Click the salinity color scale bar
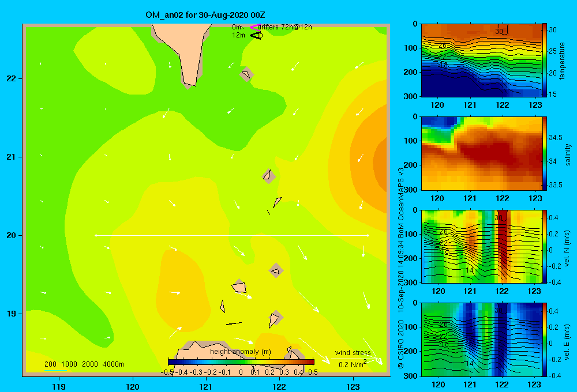Viewport: 577px width, 392px height. (x=545, y=153)
